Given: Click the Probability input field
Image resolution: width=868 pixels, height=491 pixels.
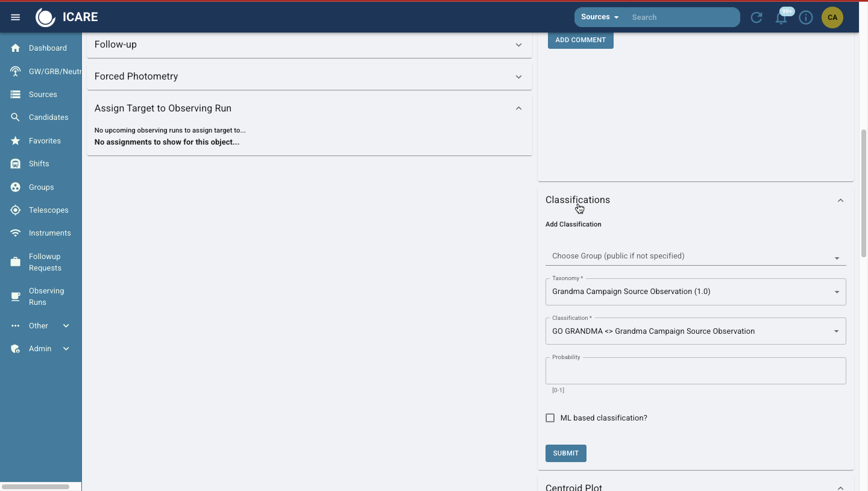Looking at the screenshot, I should coord(695,371).
